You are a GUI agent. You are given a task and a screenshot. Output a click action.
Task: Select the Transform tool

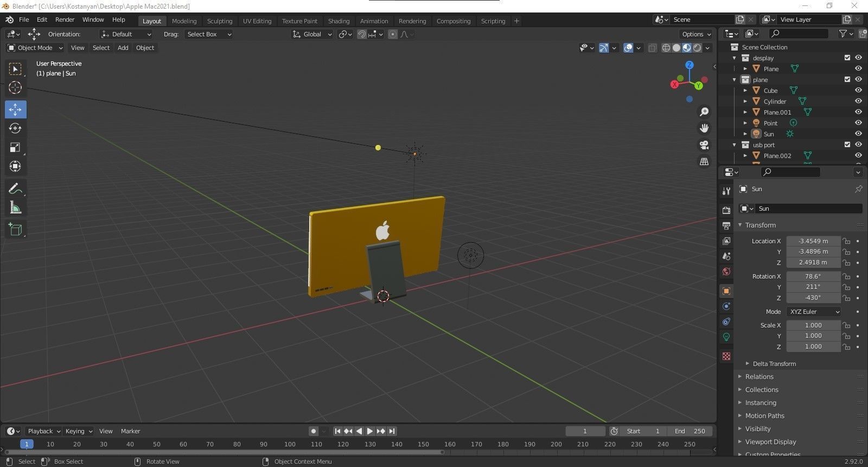click(x=15, y=166)
